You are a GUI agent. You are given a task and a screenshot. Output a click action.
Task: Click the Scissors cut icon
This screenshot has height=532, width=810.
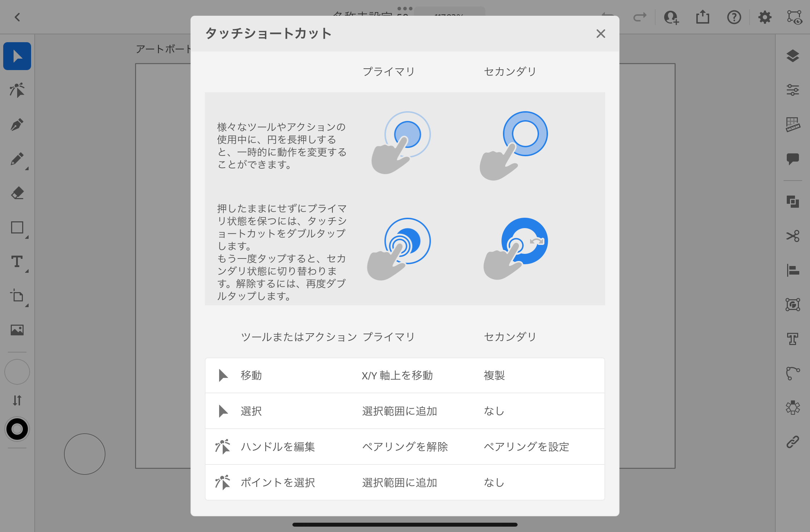792,236
